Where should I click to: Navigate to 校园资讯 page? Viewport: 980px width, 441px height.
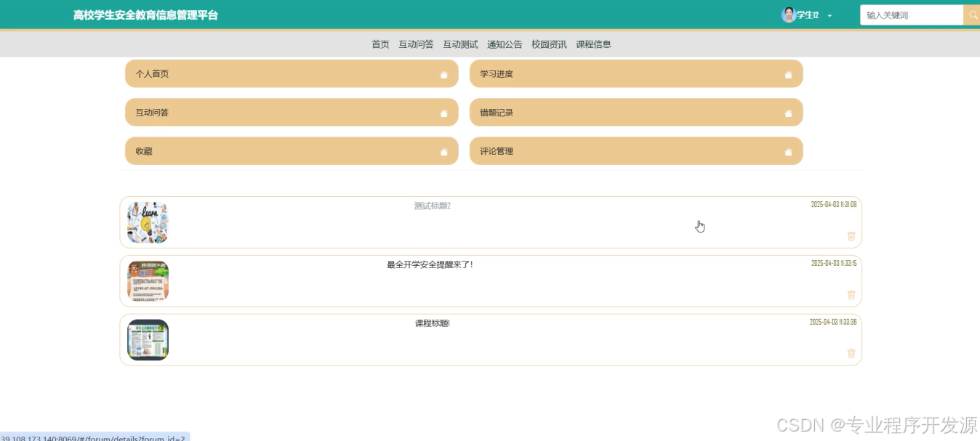coord(549,44)
